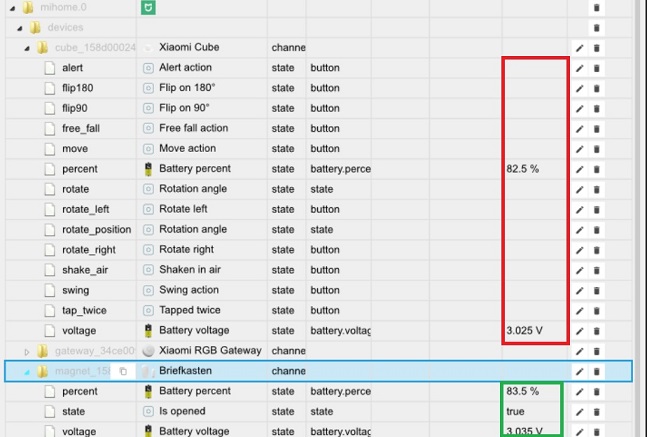The image size is (647, 437).
Task: Delete the flip180 state
Action: [x=597, y=88]
